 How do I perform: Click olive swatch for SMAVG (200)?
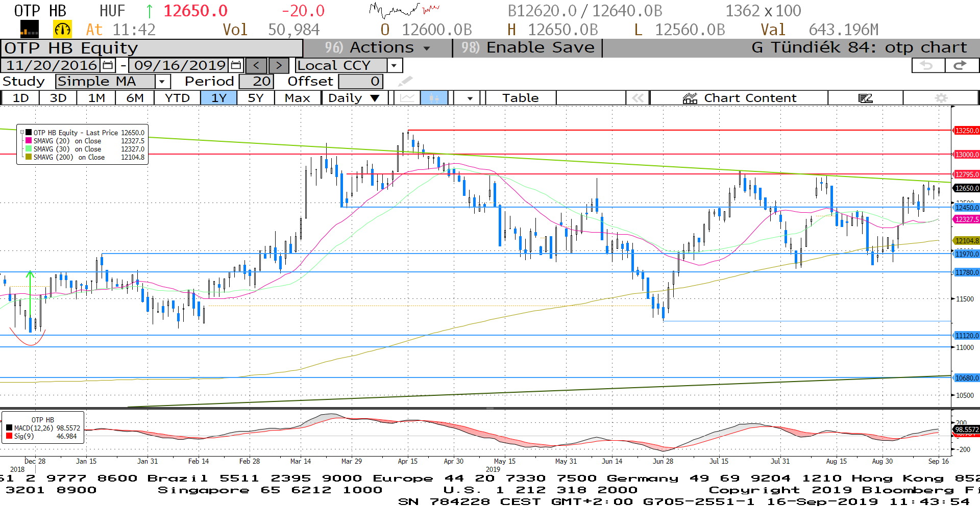(29, 157)
